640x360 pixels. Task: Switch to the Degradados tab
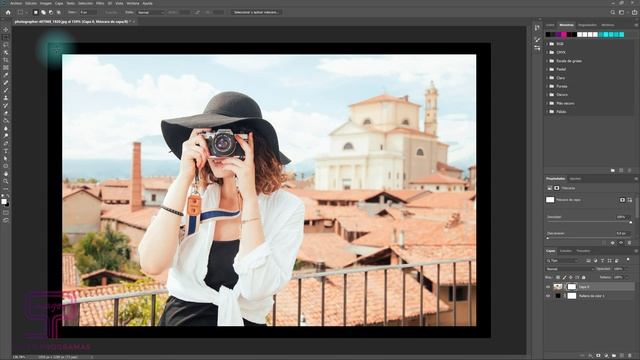pyautogui.click(x=587, y=25)
